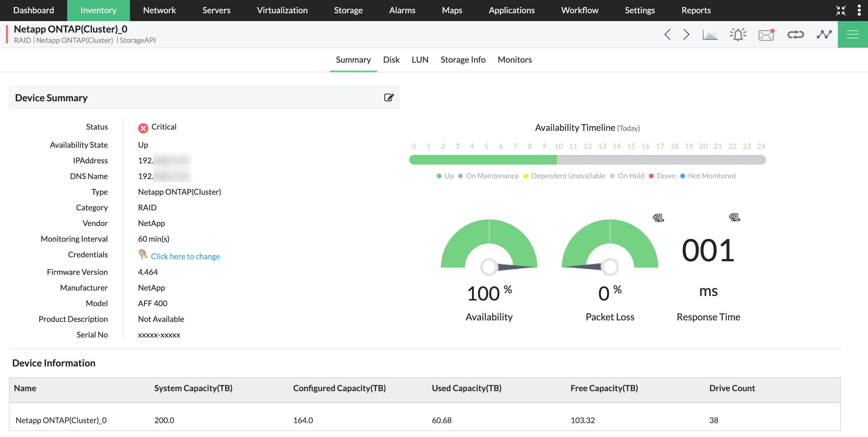868x437 pixels.
Task: Click the loop workflow icon
Action: (796, 34)
